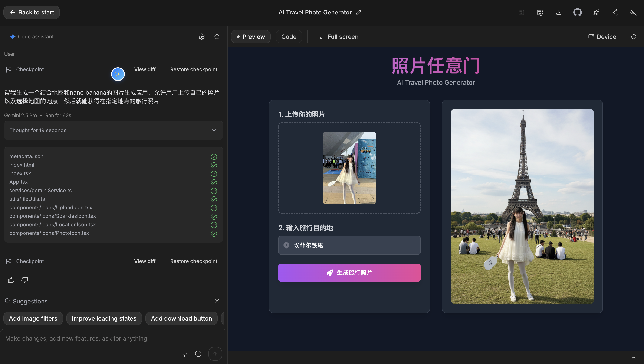Click the 埃菲尔铁塔 destination input field
This screenshot has height=364, width=644.
(349, 245)
